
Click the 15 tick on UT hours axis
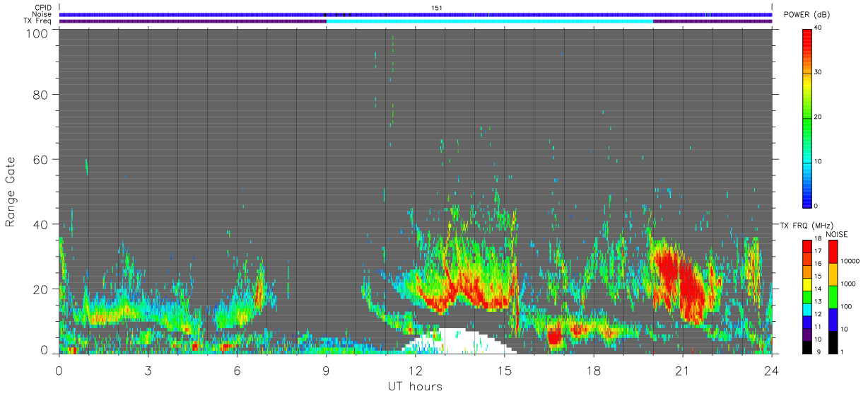[x=505, y=371]
